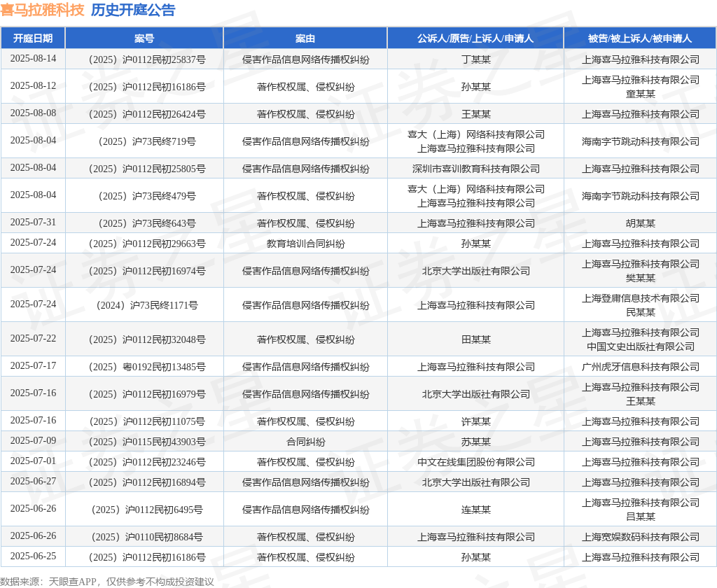The height and width of the screenshot is (588, 717).
Task: Click plaintiff 连某某
Action: click(475, 510)
